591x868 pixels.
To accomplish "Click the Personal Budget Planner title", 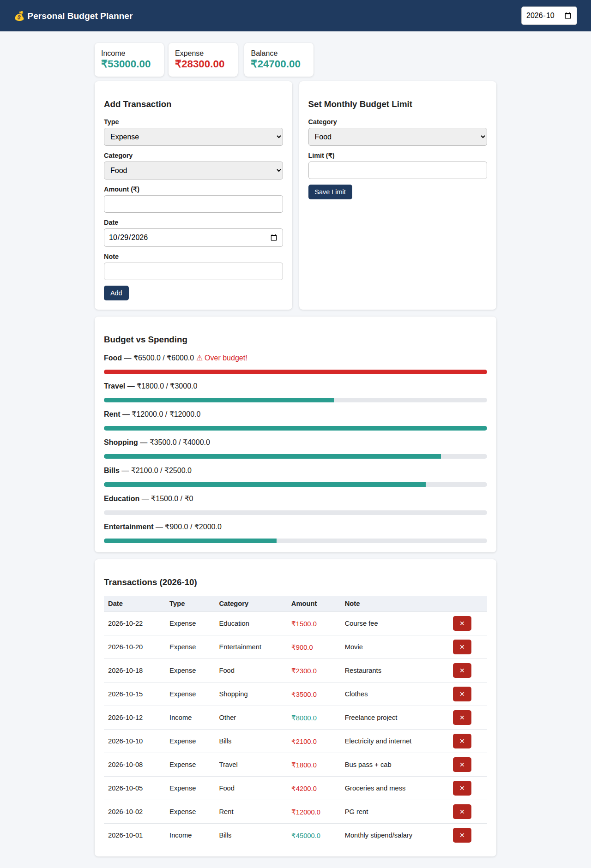I will (80, 16).
